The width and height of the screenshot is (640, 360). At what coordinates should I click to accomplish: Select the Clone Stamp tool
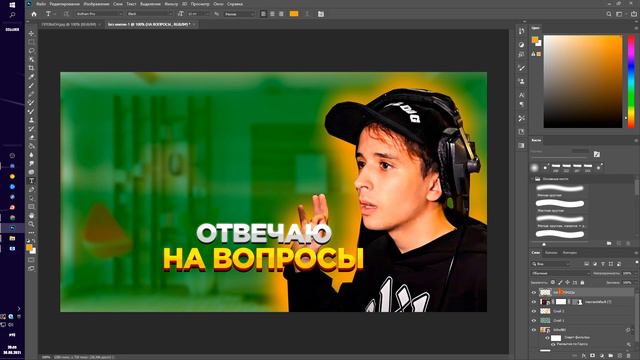(31, 120)
